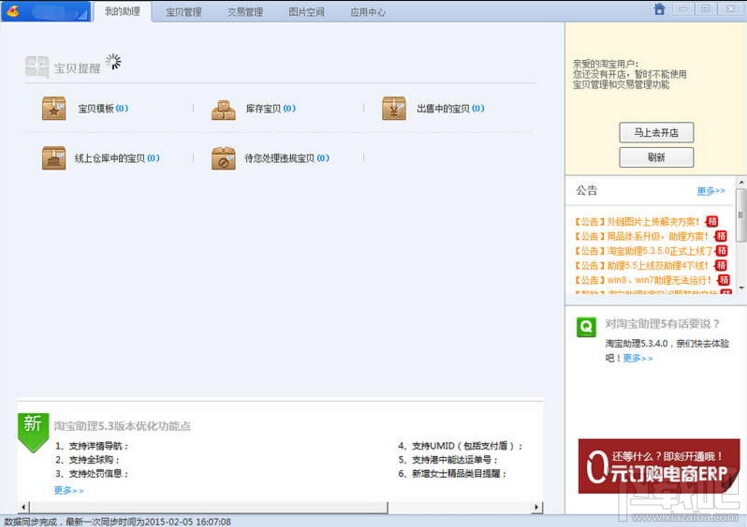Click the 马上去开店 button
The image size is (747, 527).
656,132
